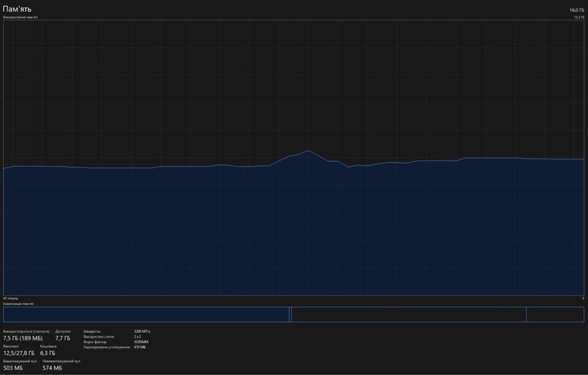Screen dimensions: 588x375
Task: Click the memory usage history graph
Action: pyautogui.click(x=293, y=158)
